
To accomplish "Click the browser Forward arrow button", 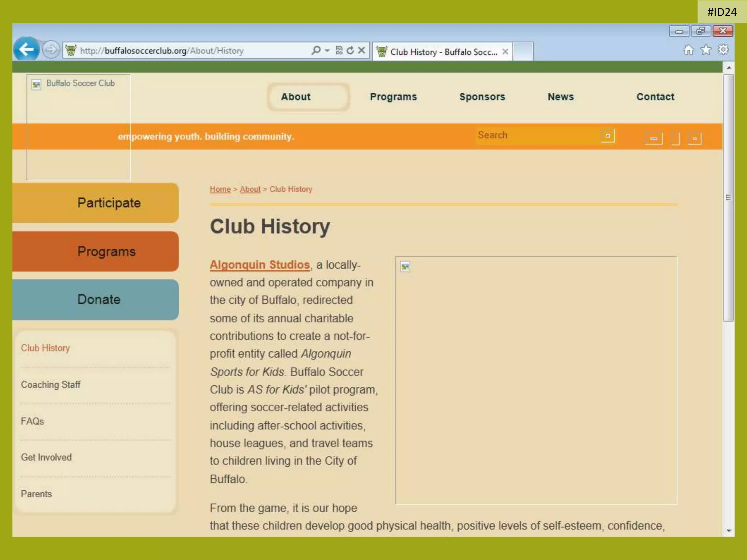I will click(51, 49).
